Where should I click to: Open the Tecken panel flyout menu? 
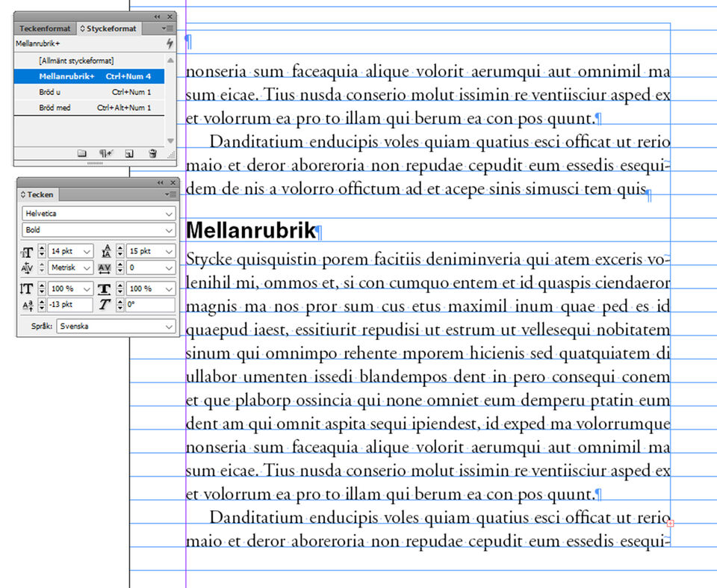[x=170, y=194]
